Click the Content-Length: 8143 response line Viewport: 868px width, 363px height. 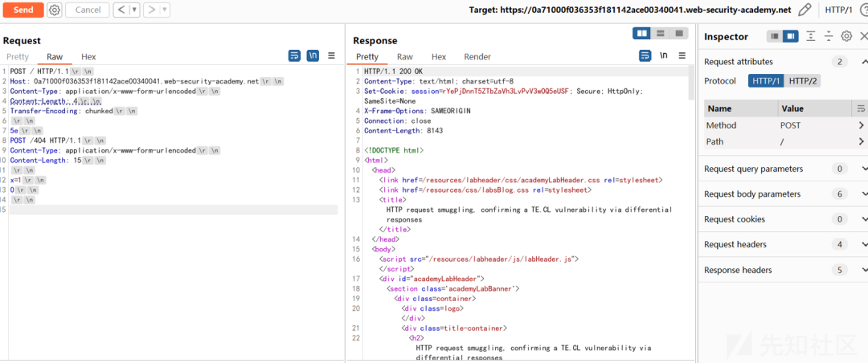click(403, 131)
